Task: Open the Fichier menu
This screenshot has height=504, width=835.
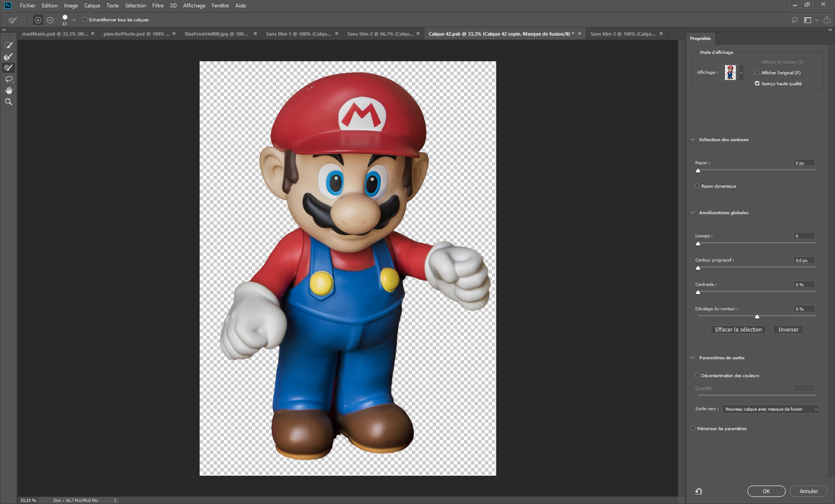Action: [28, 6]
